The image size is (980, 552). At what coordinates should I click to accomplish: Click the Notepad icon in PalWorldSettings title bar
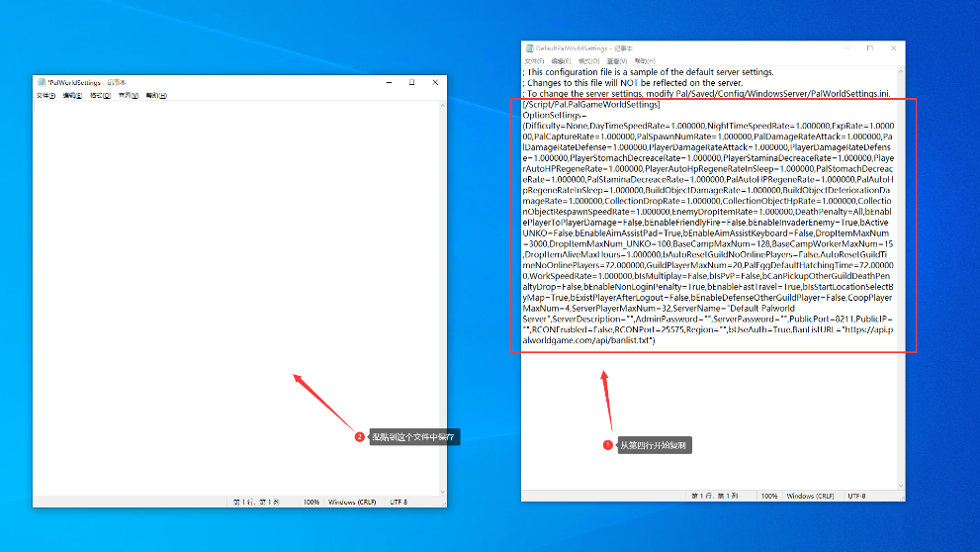pos(42,82)
